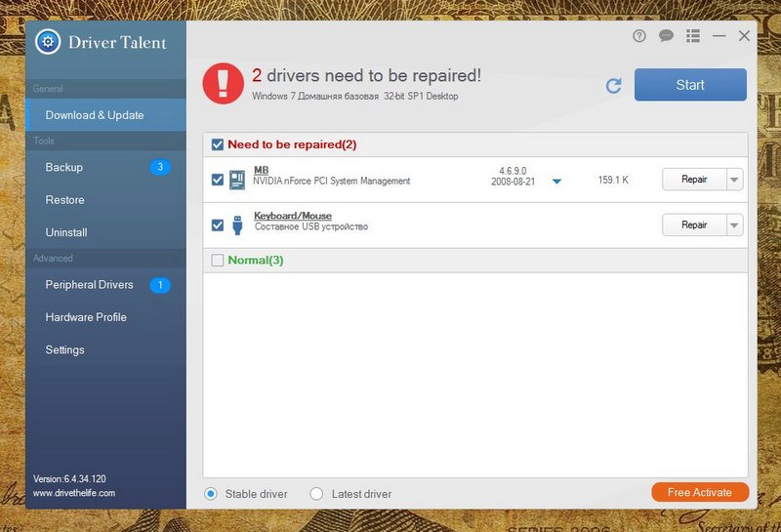The height and width of the screenshot is (532, 781).
Task: Go to Peripheral Drivers
Action: coord(106,285)
